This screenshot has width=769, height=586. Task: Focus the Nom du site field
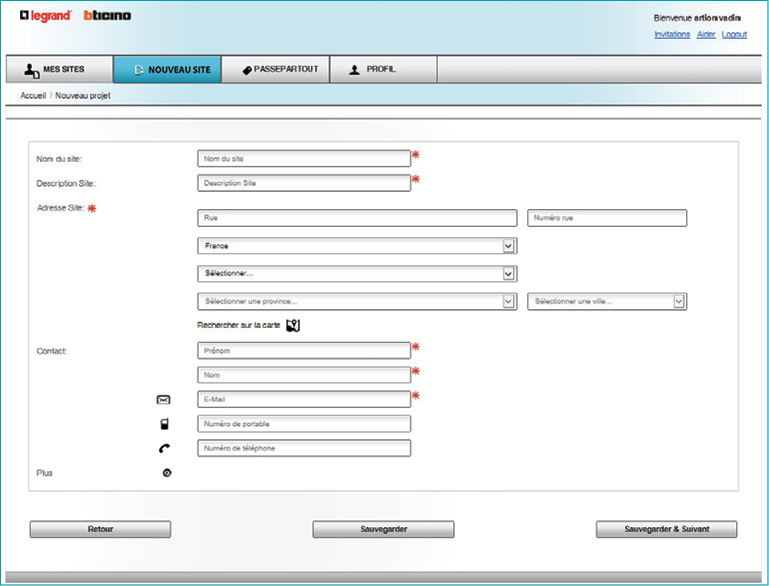tap(304, 158)
